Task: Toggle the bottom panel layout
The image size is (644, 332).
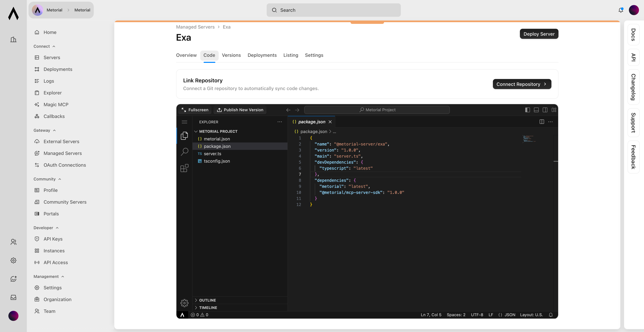Action: pos(536,110)
